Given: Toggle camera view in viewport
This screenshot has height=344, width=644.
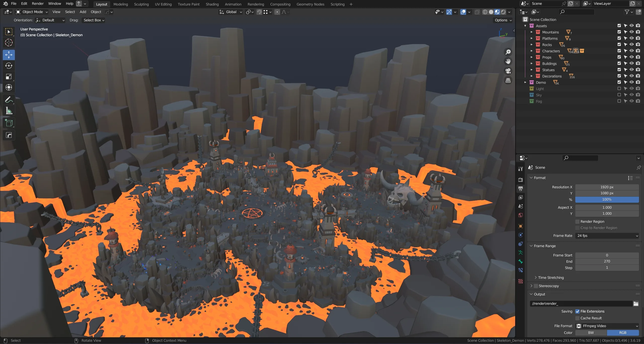Looking at the screenshot, I should [508, 71].
